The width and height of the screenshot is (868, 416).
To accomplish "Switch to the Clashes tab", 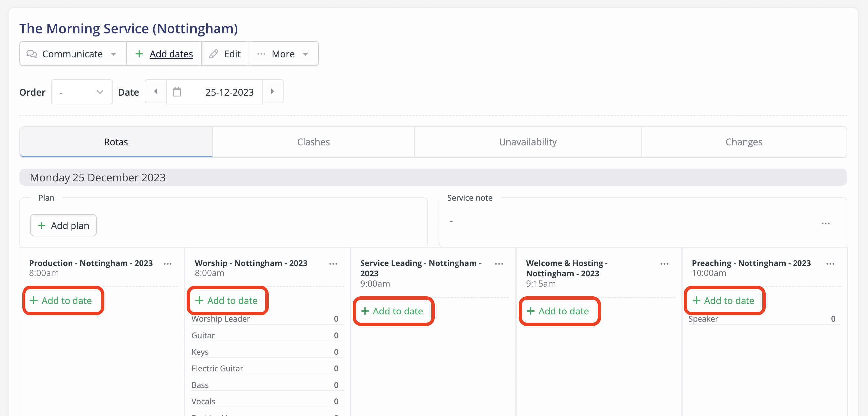I will 313,142.
